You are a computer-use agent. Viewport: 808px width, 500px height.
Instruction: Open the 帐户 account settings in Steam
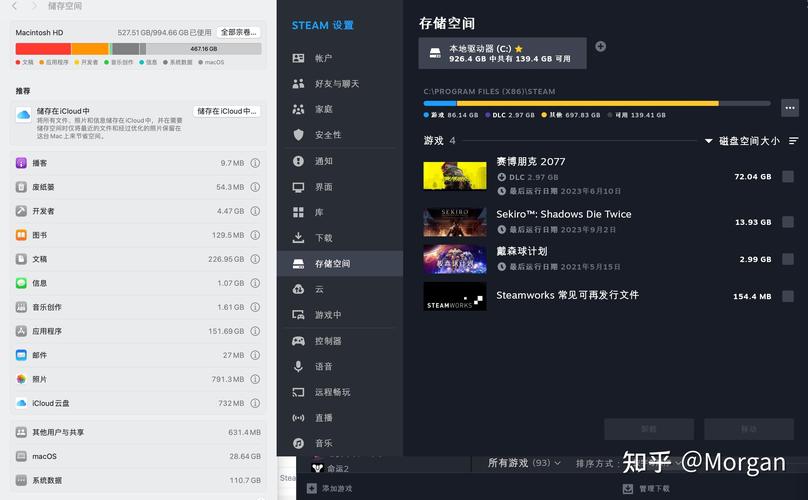coord(340,58)
